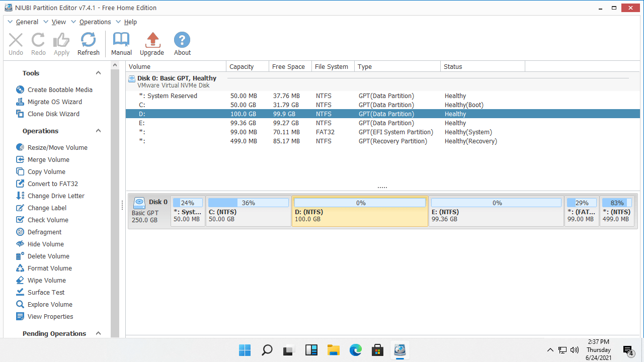Select the E: NTFS partition block

click(x=496, y=210)
